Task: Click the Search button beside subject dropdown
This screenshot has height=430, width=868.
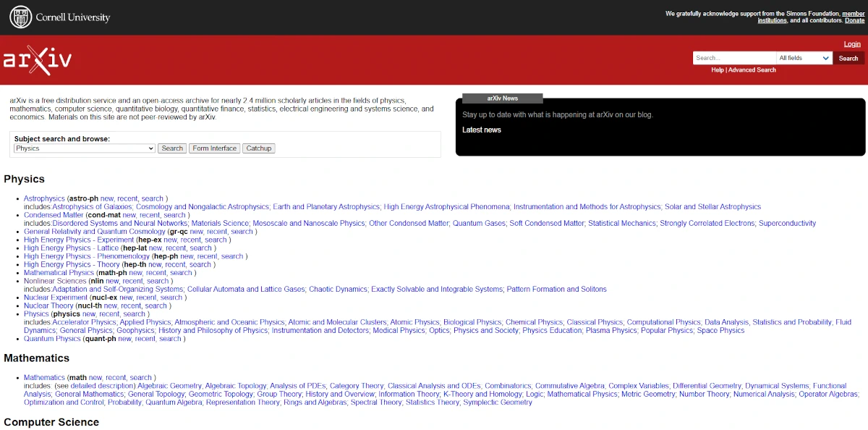Action: [172, 148]
